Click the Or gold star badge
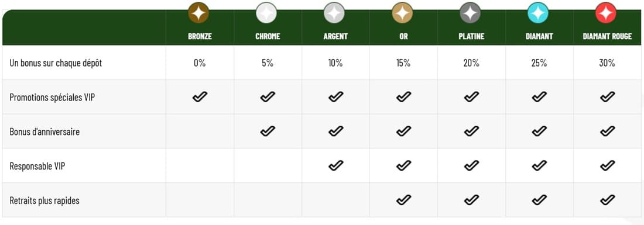Viewport: 644px width, 225px height. [x=403, y=13]
